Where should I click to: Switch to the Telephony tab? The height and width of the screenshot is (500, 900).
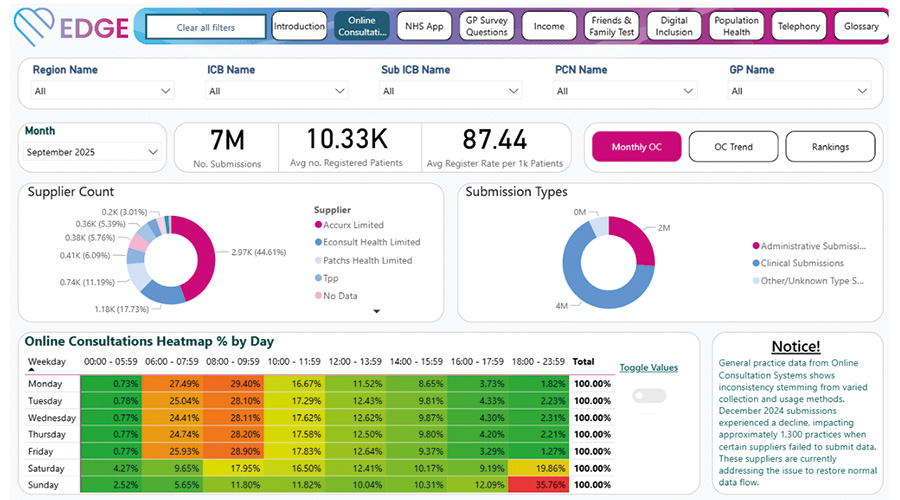click(798, 26)
